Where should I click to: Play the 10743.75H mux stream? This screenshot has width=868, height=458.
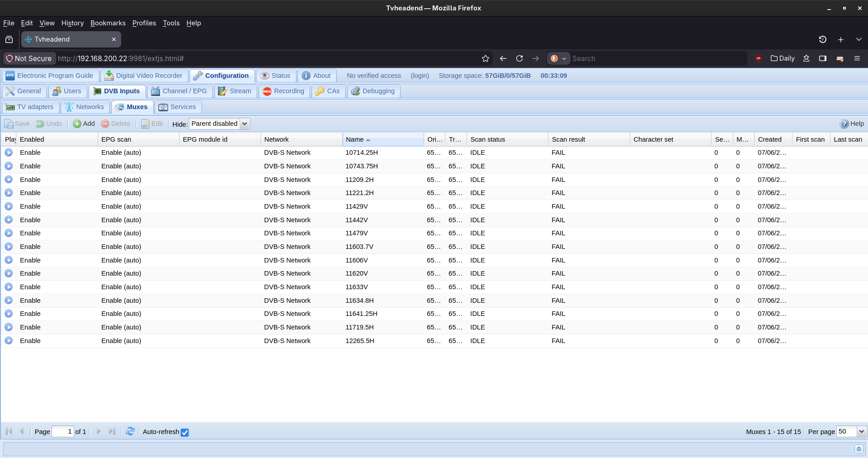tap(9, 166)
